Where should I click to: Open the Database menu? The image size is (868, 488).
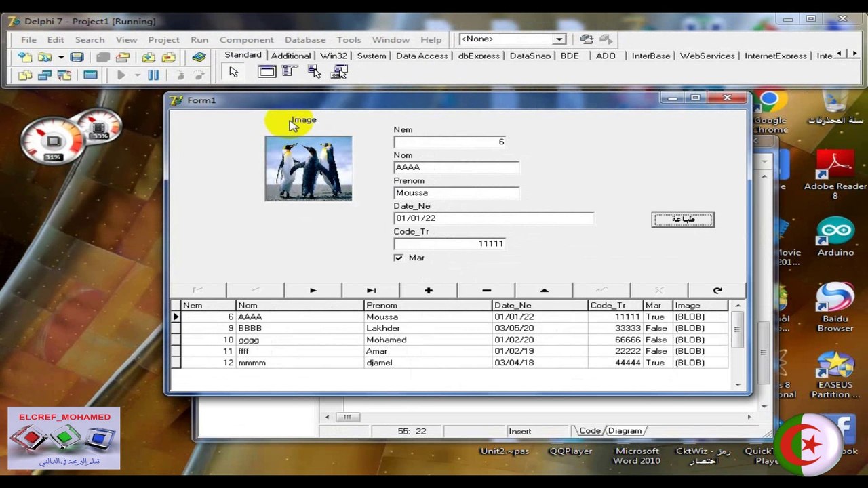tap(305, 40)
